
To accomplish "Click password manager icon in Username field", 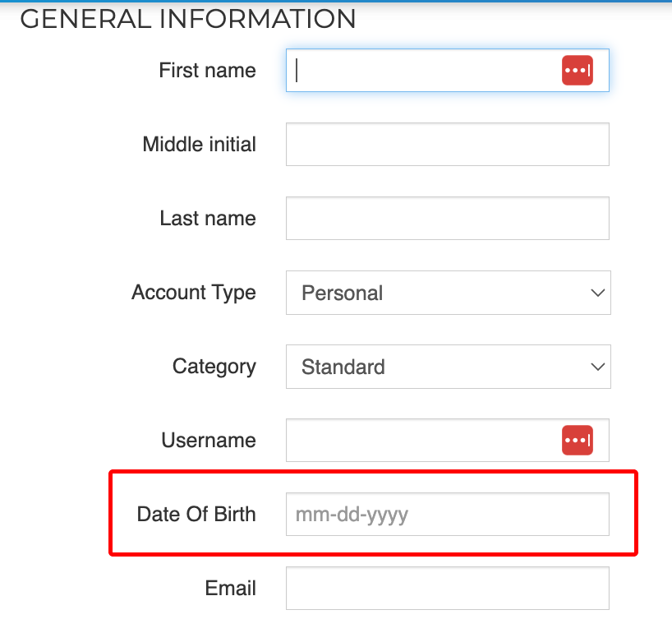I will click(x=578, y=440).
